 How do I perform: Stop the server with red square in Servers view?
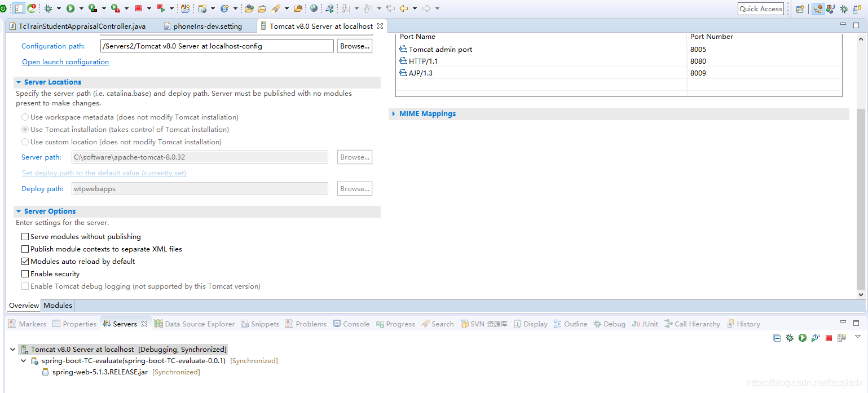(829, 338)
